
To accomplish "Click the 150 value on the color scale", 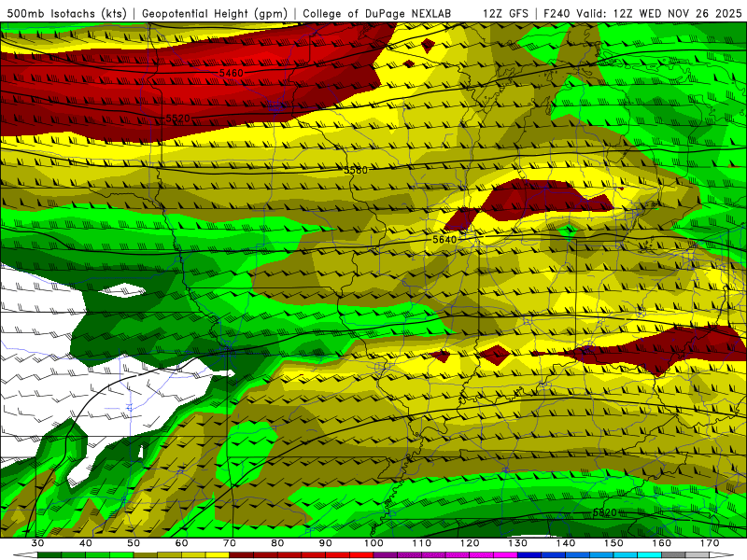I will (613, 543).
